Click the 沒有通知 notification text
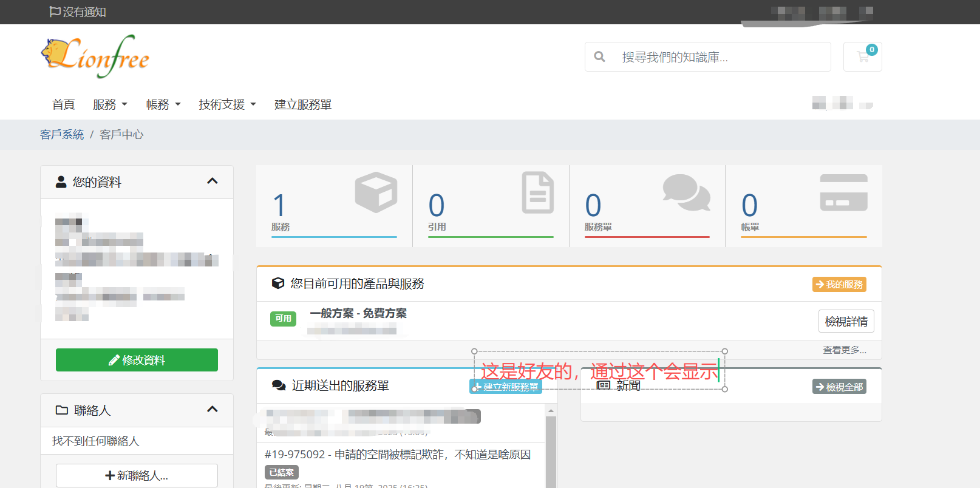This screenshot has width=980, height=488. point(84,12)
